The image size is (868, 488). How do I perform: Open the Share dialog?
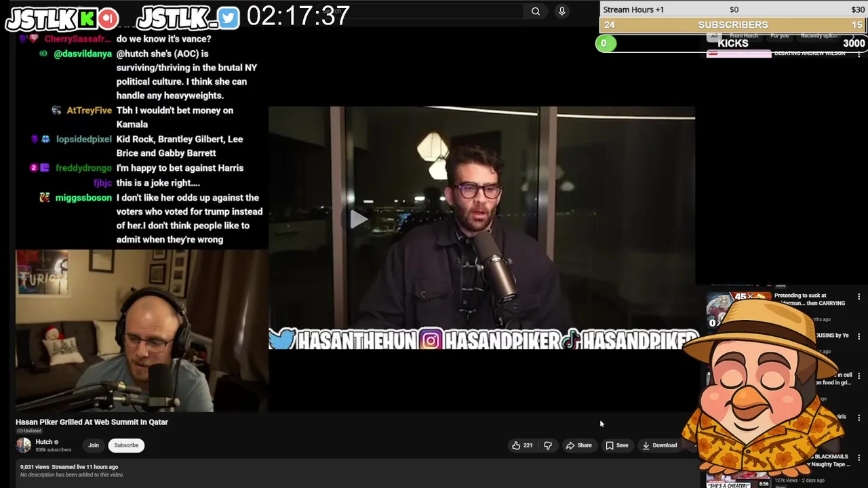578,445
